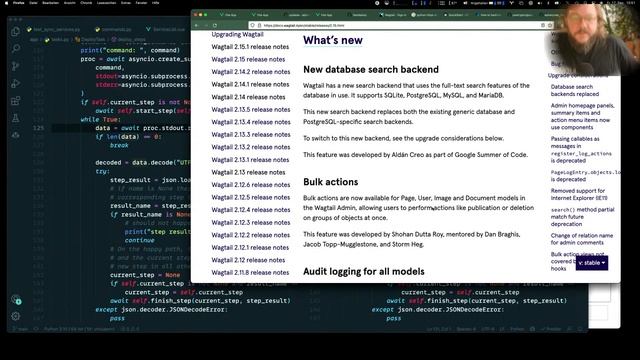Open Wagtail 2.13 release notes link

(x=248, y=172)
